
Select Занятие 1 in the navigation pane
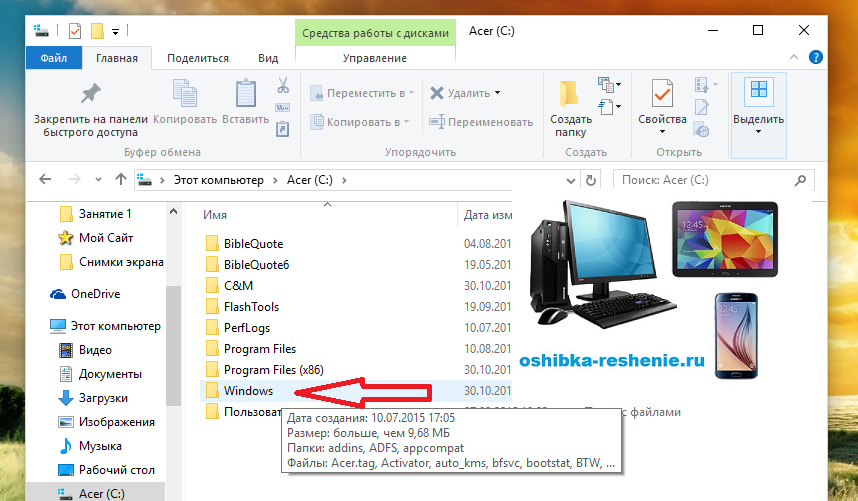tap(105, 214)
